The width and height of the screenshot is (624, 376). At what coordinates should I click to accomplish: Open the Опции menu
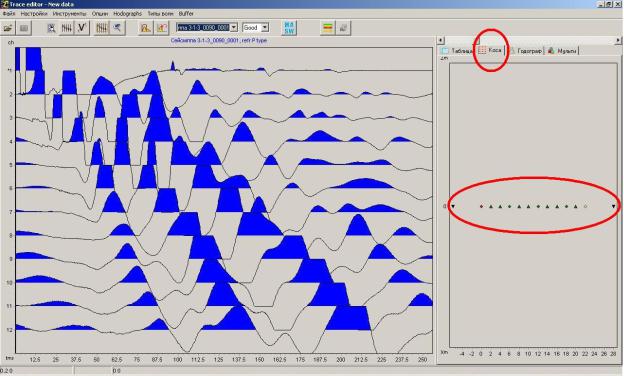(x=100, y=14)
